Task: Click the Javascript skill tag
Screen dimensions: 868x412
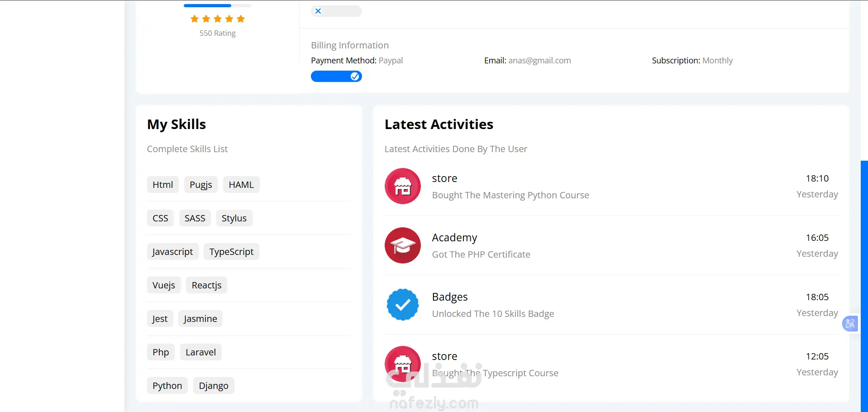Action: pos(172,252)
